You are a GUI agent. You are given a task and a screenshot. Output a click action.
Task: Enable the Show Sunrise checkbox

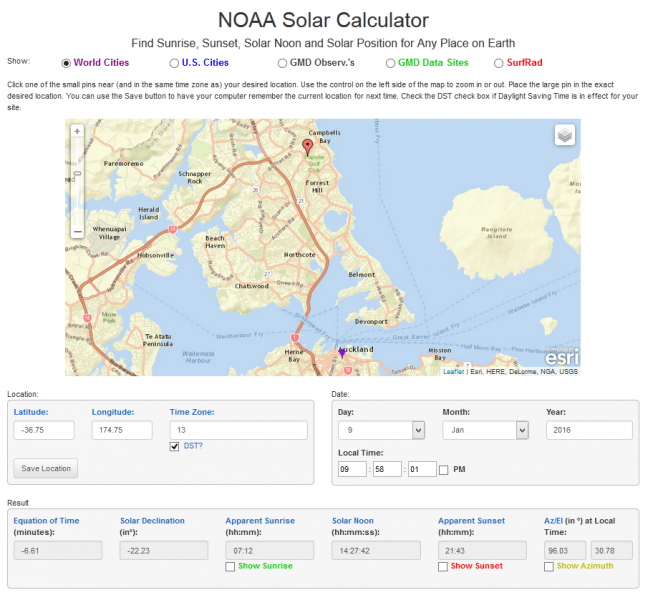click(230, 567)
